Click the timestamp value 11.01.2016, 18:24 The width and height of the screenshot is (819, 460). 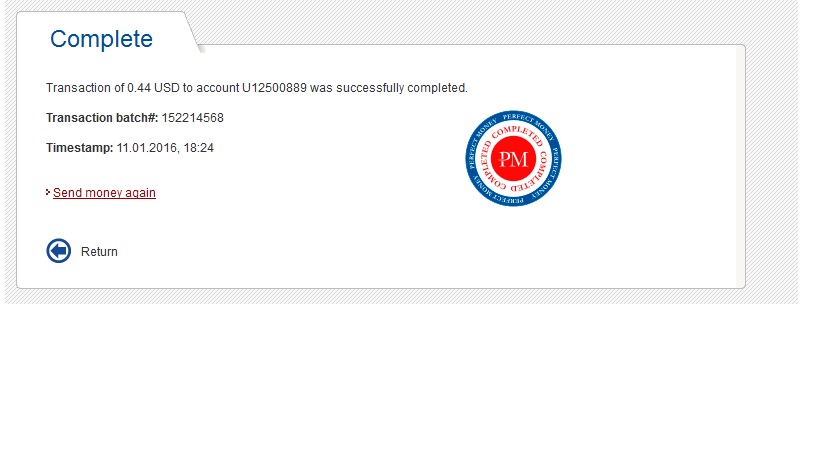tap(165, 148)
